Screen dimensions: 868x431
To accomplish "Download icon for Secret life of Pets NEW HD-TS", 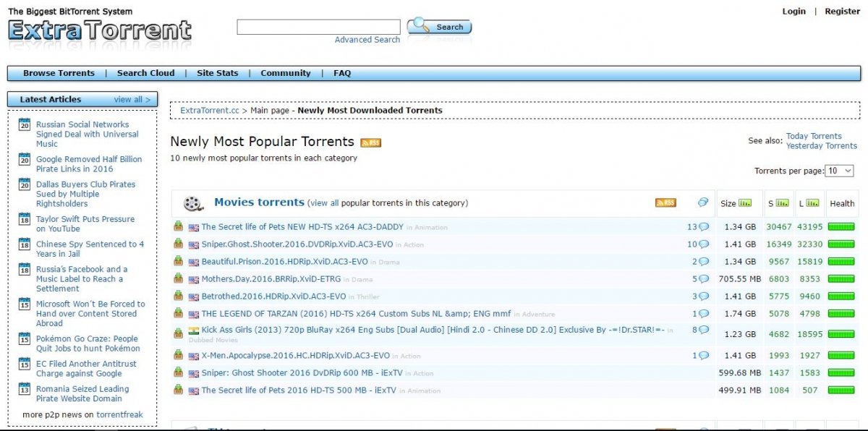I will click(x=178, y=226).
